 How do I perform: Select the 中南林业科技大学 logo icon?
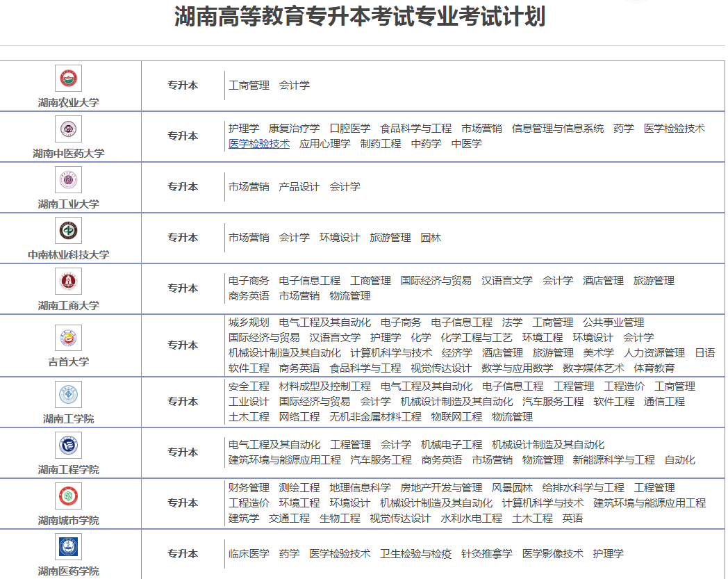68,231
